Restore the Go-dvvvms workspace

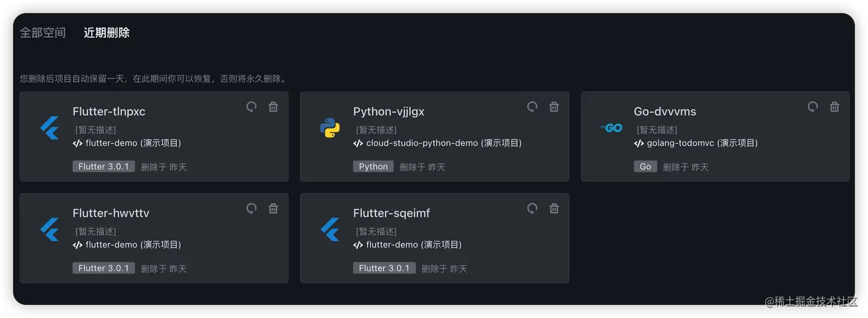pos(813,107)
